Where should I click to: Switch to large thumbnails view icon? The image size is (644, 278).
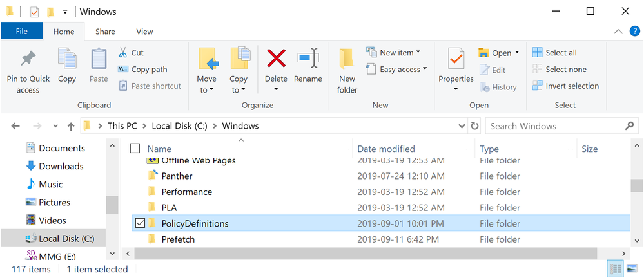pos(632,269)
